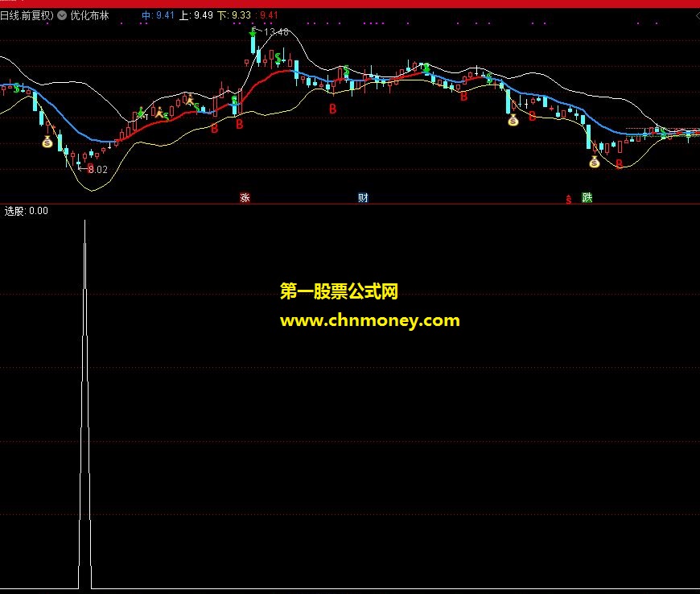Open the green 跌 event marker
700x594 pixels.
587,197
